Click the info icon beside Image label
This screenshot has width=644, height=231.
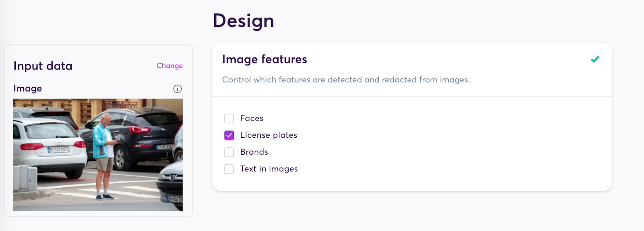click(x=178, y=89)
